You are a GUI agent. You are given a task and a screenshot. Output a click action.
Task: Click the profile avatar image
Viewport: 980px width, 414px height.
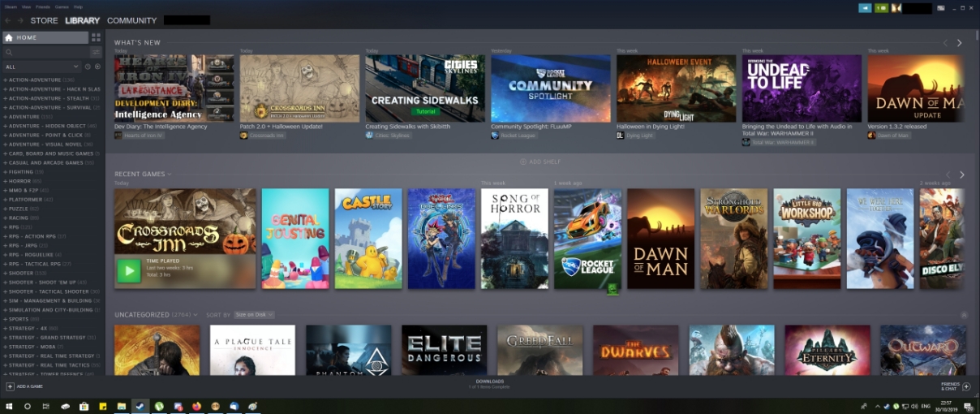click(x=896, y=8)
